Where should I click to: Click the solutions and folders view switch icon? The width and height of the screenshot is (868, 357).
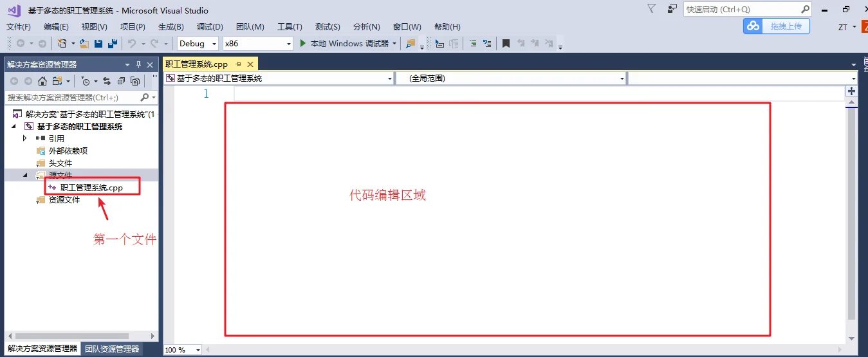point(57,81)
